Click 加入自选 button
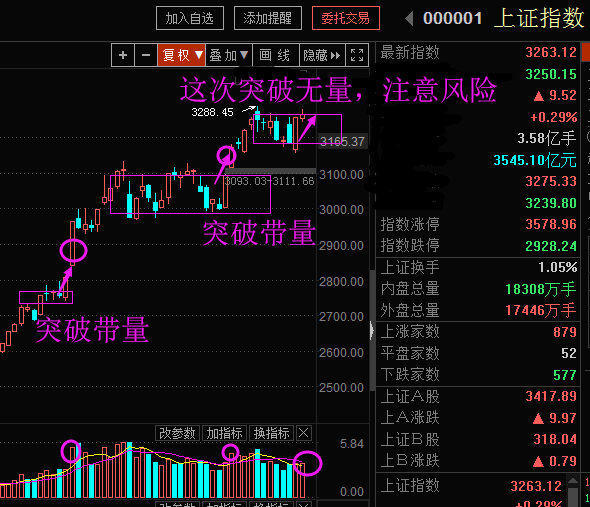The height and width of the screenshot is (507, 590). (x=190, y=18)
